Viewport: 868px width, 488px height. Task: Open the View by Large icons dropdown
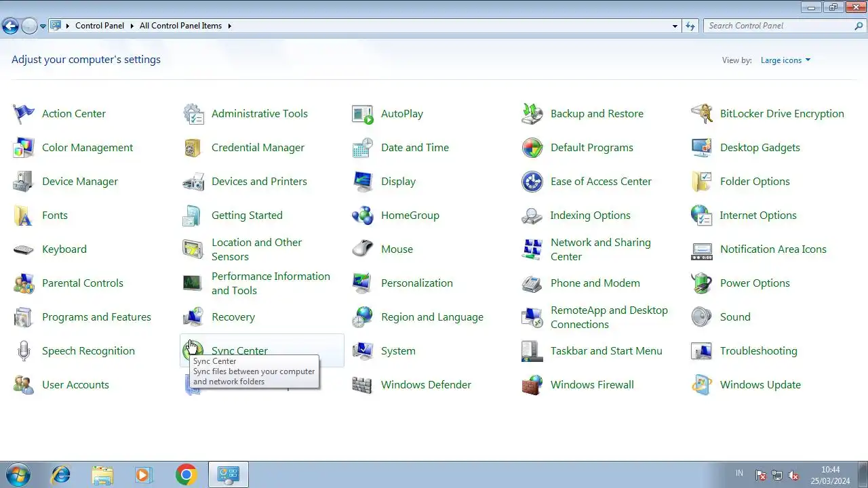click(x=785, y=60)
